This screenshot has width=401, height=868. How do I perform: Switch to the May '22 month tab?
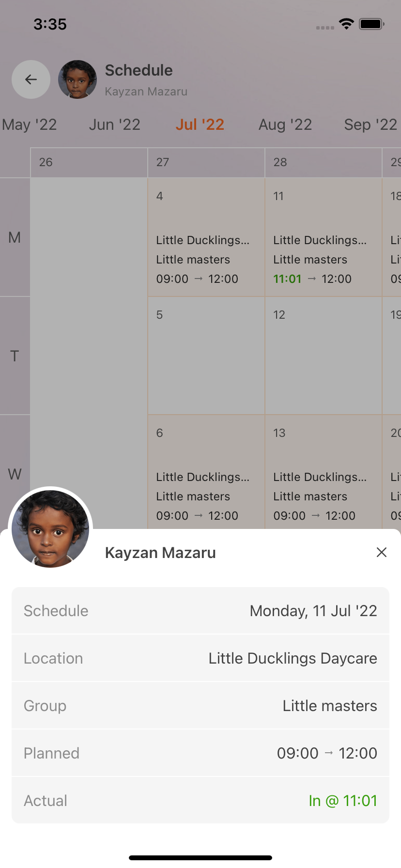point(30,125)
